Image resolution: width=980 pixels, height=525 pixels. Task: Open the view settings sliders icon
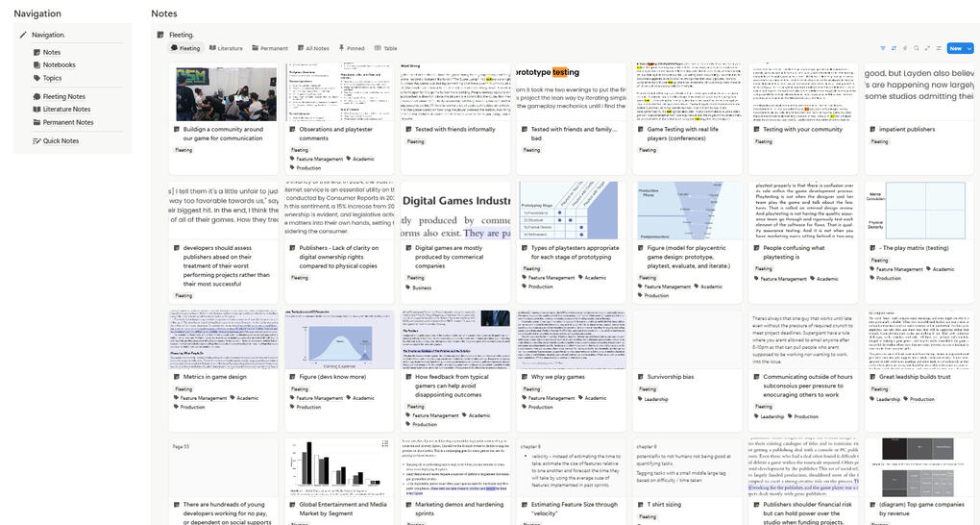(x=938, y=48)
